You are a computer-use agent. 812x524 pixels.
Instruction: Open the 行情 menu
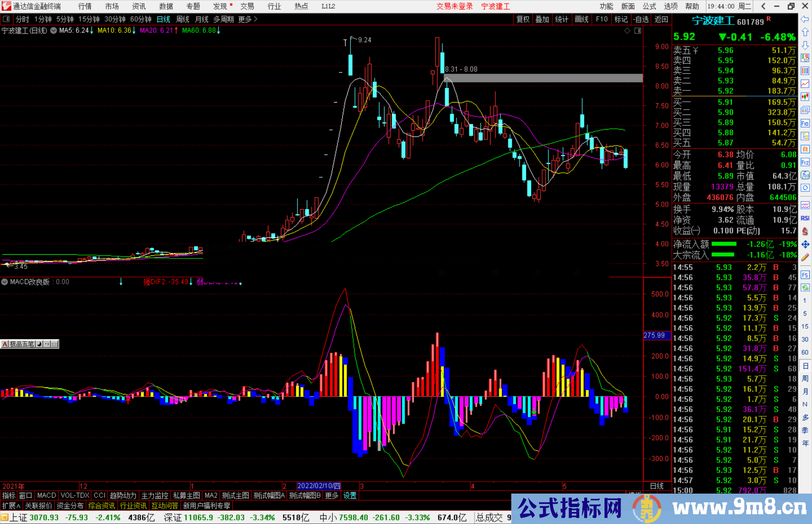click(85, 6)
